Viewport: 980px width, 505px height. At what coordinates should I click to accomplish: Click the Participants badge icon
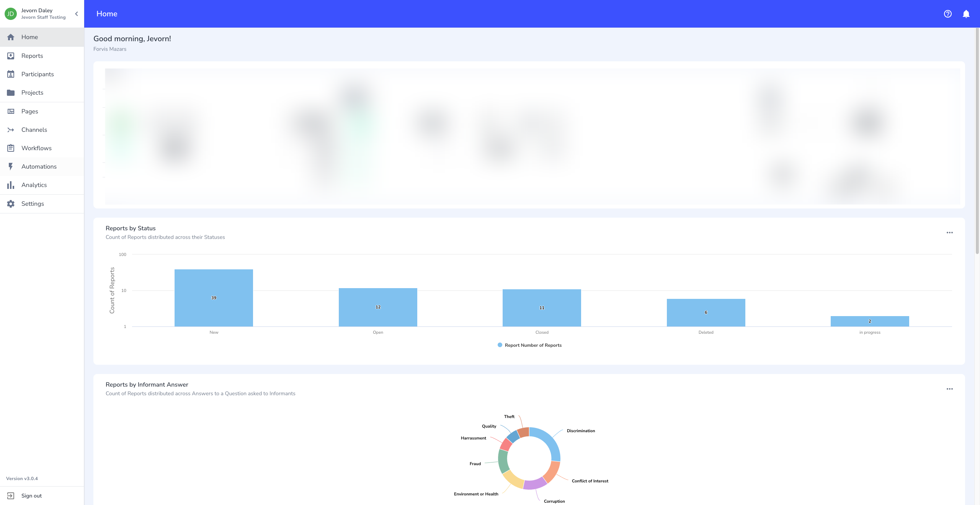11,74
